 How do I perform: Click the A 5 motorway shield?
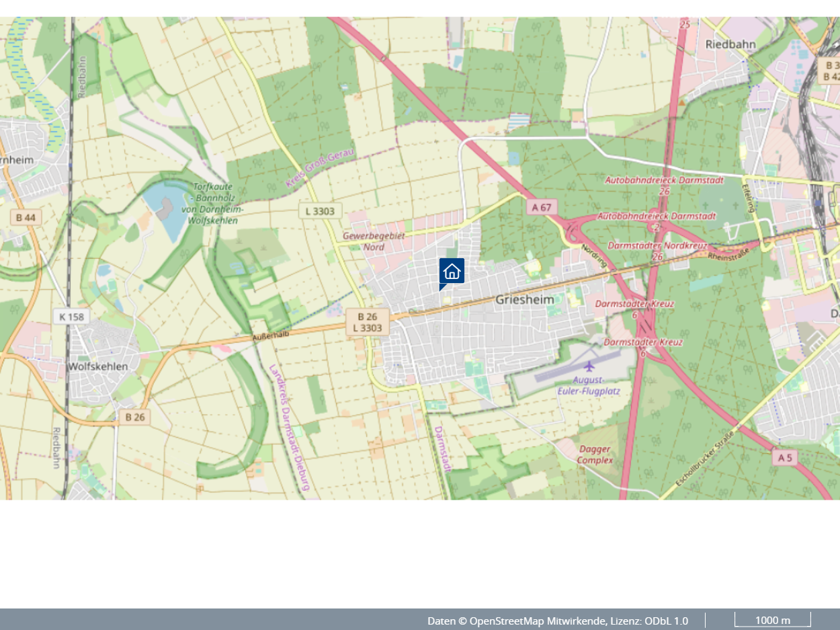784,458
